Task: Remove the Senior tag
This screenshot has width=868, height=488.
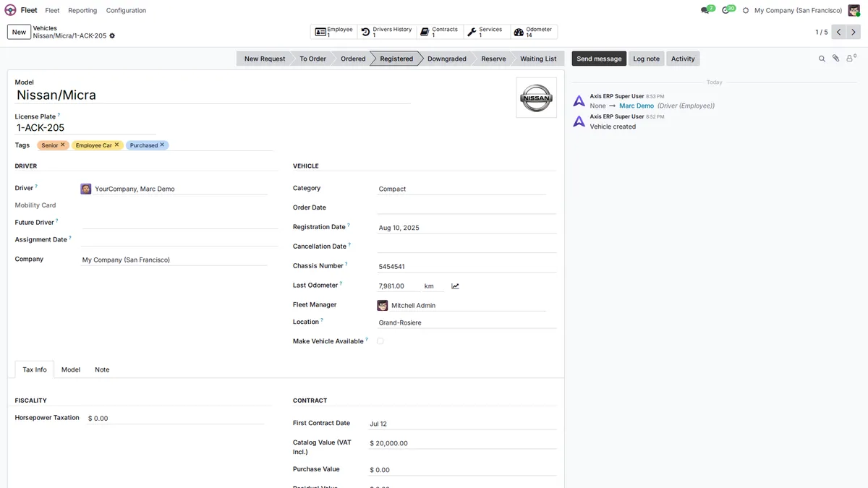Action: (x=63, y=145)
